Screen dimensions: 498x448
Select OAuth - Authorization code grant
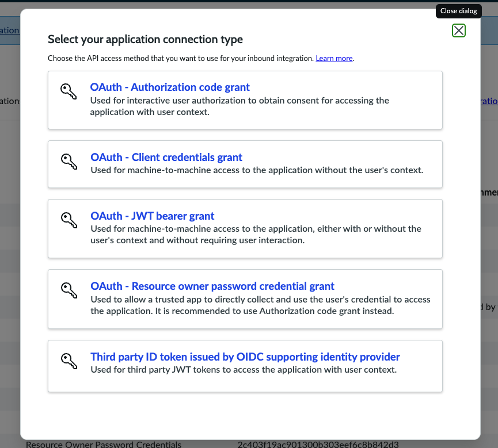[169, 87]
